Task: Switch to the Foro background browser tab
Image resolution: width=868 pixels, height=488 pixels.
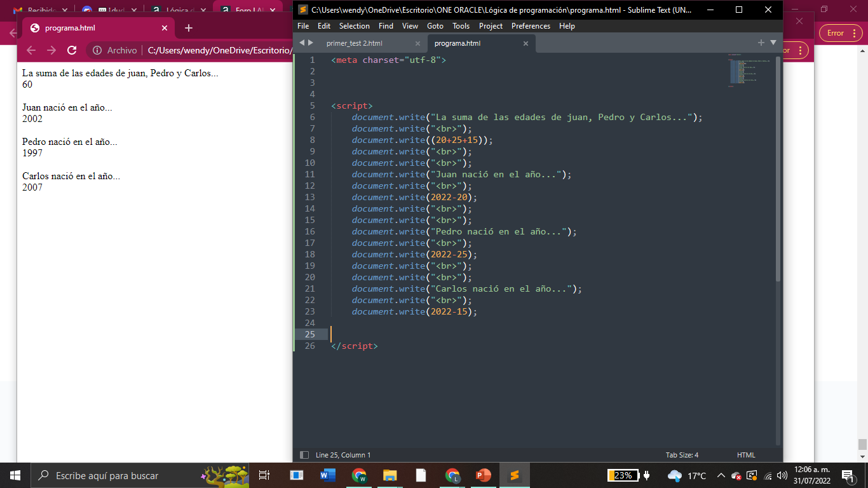Action: pyautogui.click(x=248, y=10)
